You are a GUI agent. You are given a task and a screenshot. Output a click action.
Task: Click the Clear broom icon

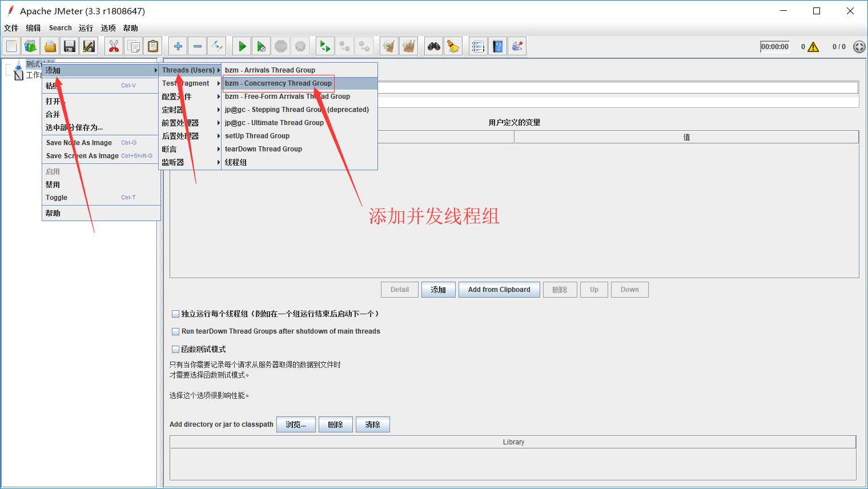(x=389, y=46)
